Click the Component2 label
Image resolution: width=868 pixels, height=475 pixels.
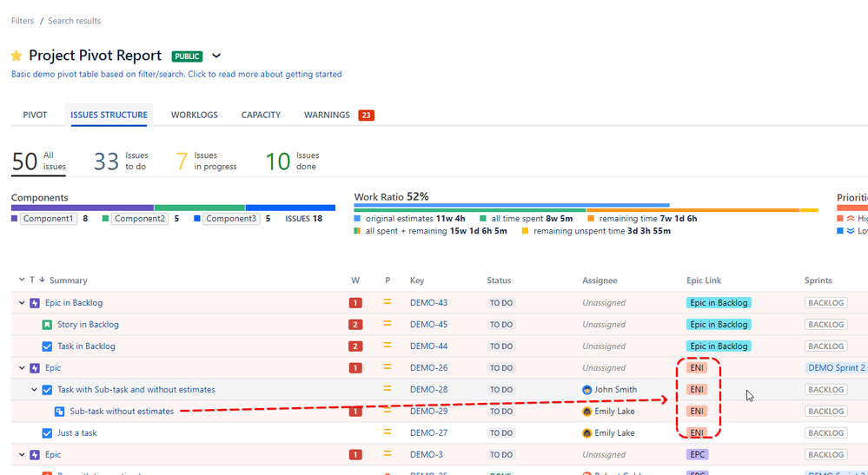pyautogui.click(x=140, y=219)
